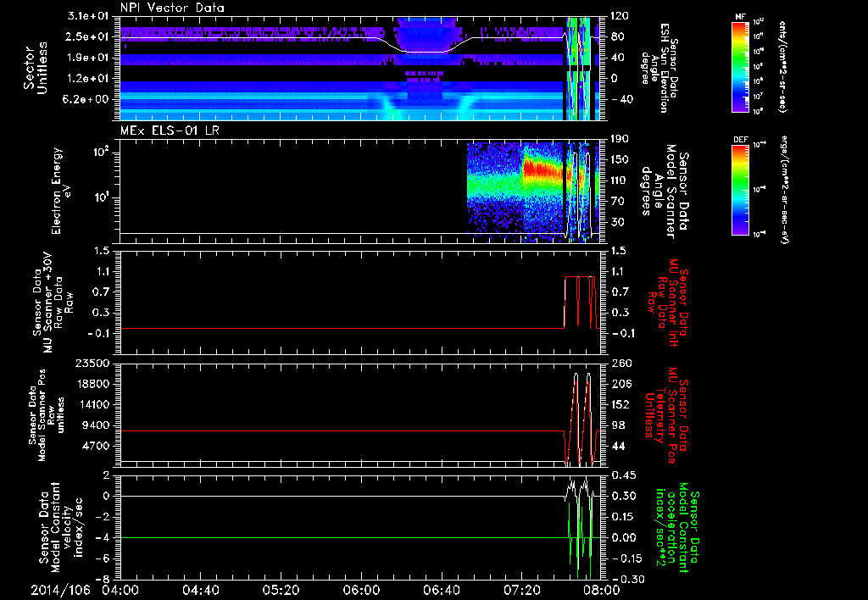Click the "cnts/(cm**2-sr-sec)" units label
Viewport: 868px width, 600px height.
782,66
